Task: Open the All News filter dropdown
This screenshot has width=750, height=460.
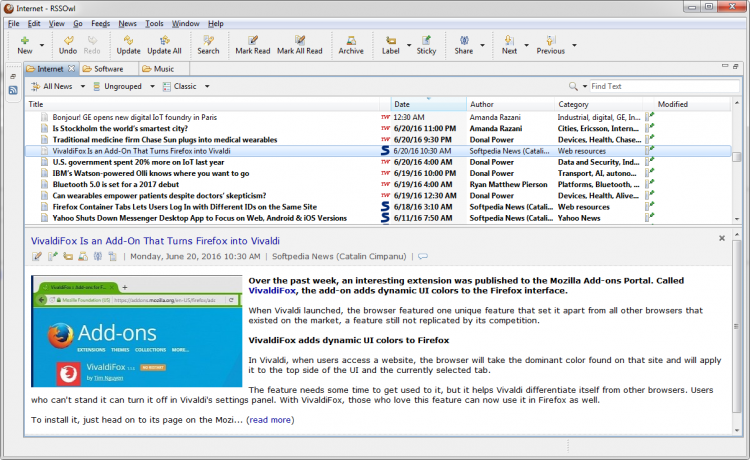Action: [83, 87]
